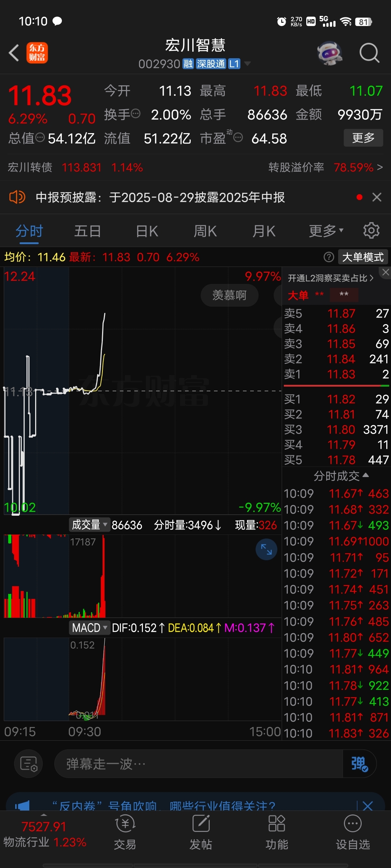Tap the L1 level badge
This screenshot has height=868, width=391.
coord(234,64)
